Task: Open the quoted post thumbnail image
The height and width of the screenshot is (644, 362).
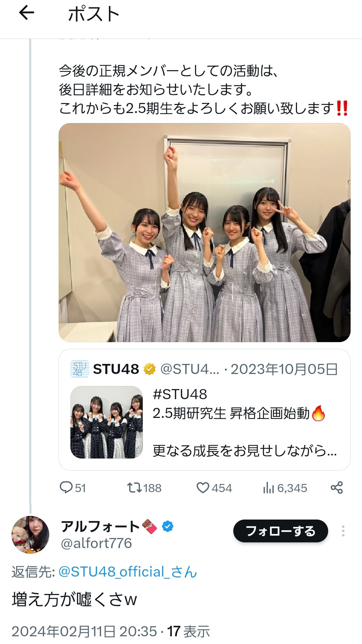Action: (x=107, y=422)
